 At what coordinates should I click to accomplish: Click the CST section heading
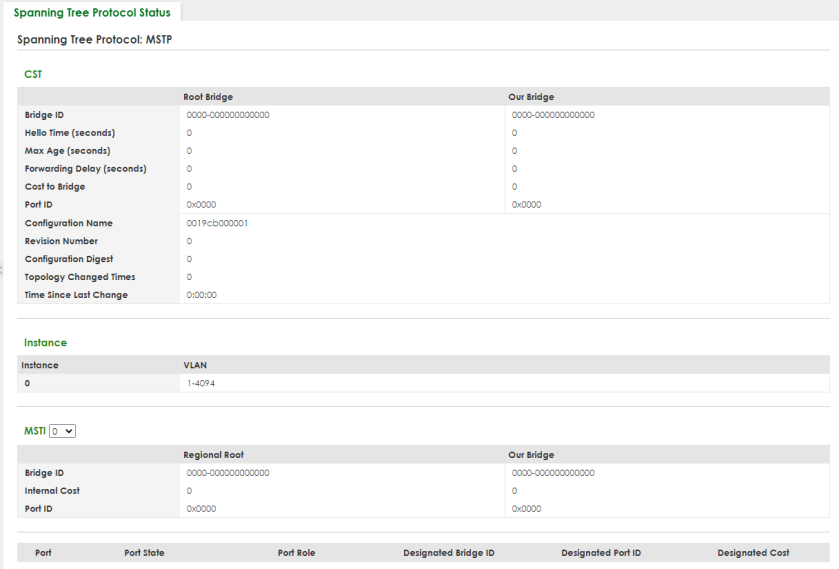click(x=33, y=73)
